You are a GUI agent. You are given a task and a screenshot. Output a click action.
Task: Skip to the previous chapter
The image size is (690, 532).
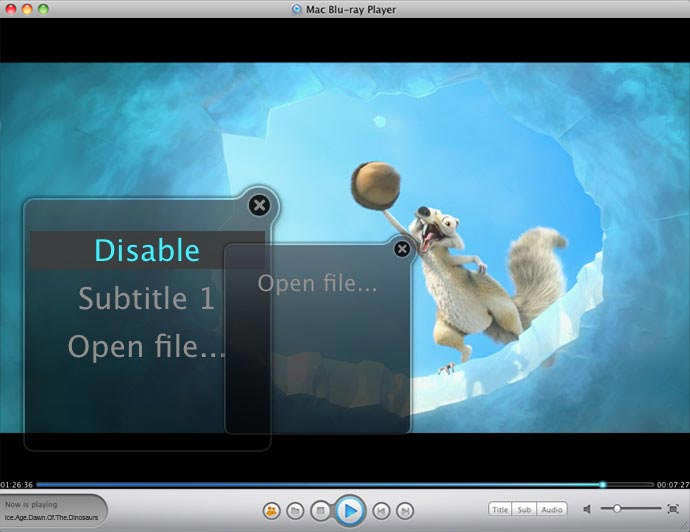381,511
